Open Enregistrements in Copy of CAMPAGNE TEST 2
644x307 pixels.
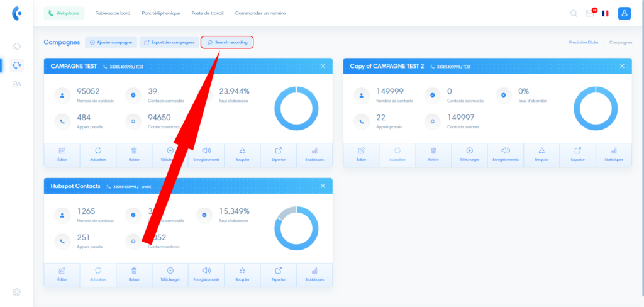point(506,154)
